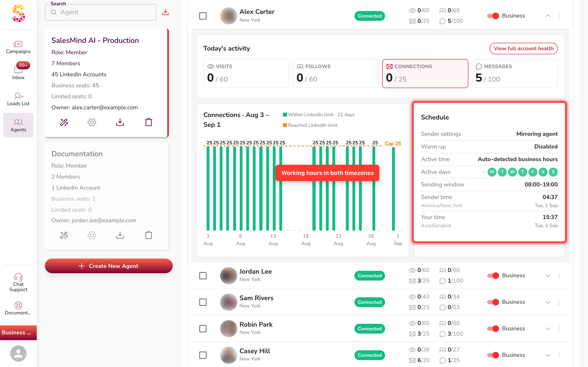Open Alex Carter's three-dot options menu
The image size is (588, 367).
559,16
